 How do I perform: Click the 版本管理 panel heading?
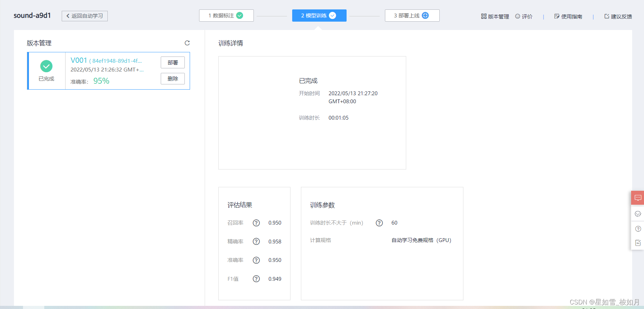(39, 43)
